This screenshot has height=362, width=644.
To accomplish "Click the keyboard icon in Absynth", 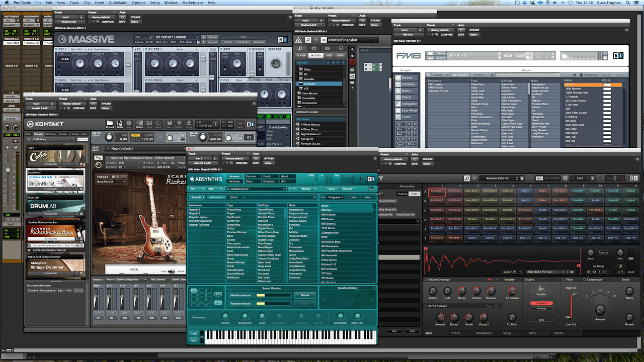I will tap(372, 189).
